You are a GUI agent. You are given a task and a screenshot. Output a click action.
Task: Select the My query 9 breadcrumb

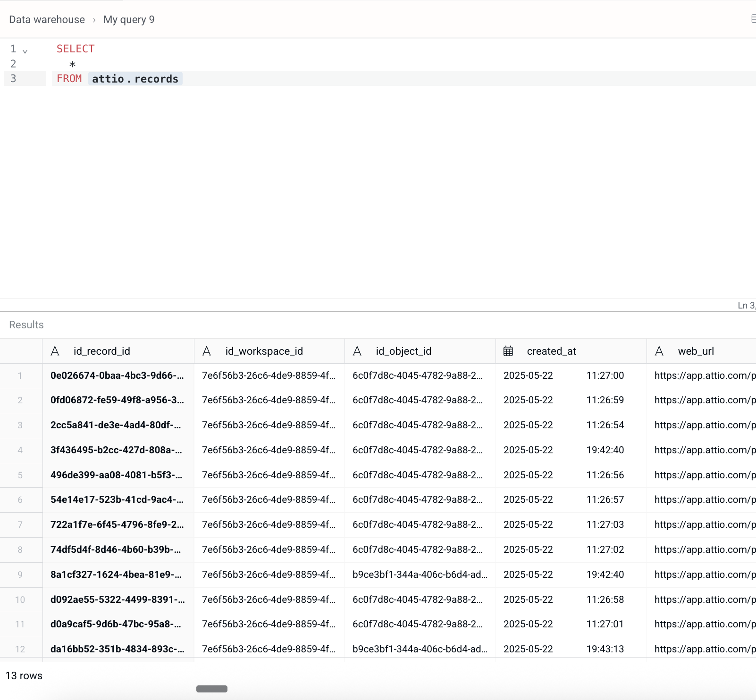(129, 19)
